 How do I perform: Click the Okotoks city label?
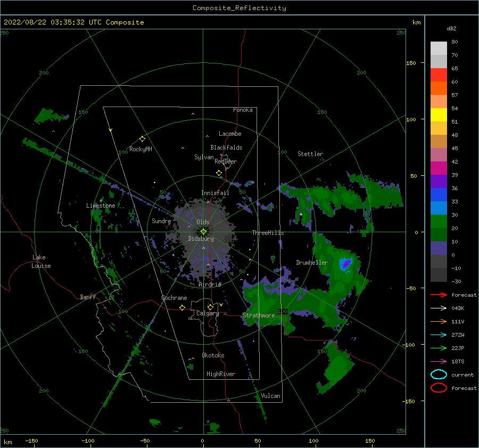point(213,355)
